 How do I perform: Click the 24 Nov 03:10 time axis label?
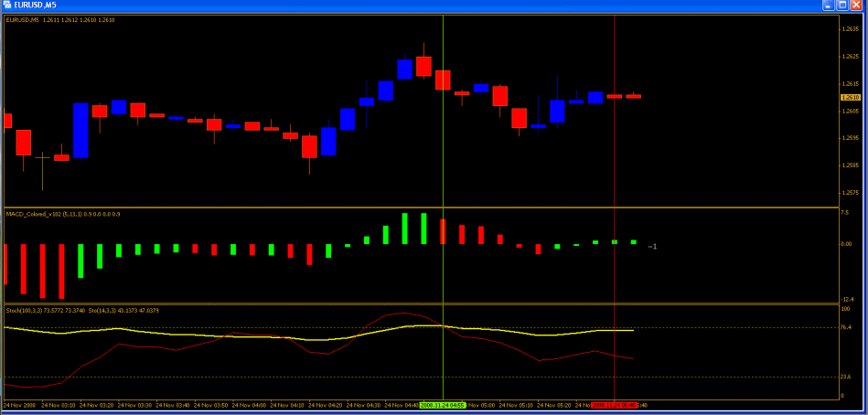click(x=59, y=405)
